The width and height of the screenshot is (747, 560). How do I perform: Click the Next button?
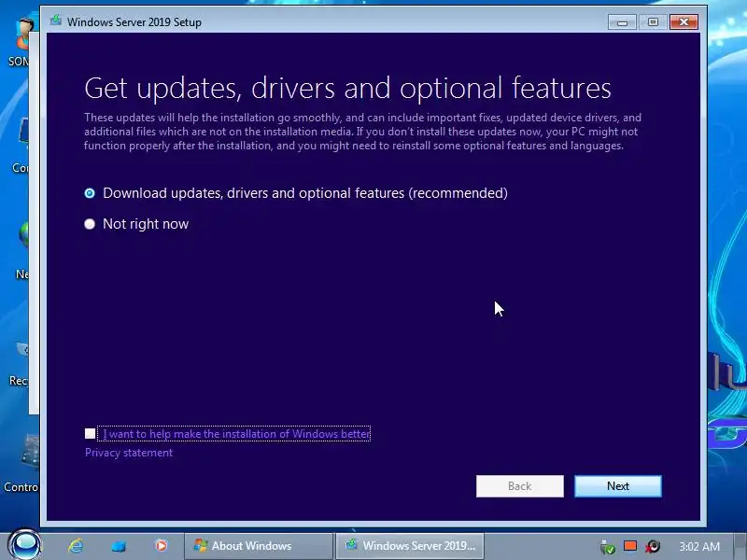618,486
